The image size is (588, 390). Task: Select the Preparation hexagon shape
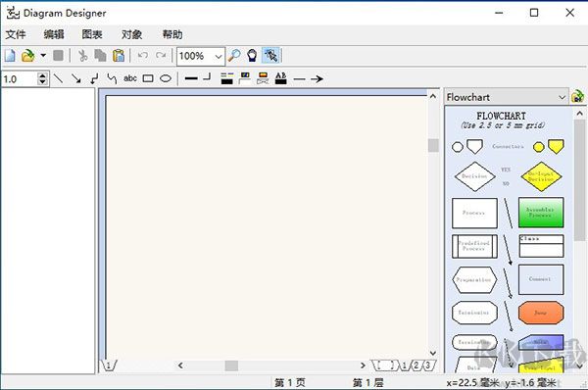(x=474, y=279)
